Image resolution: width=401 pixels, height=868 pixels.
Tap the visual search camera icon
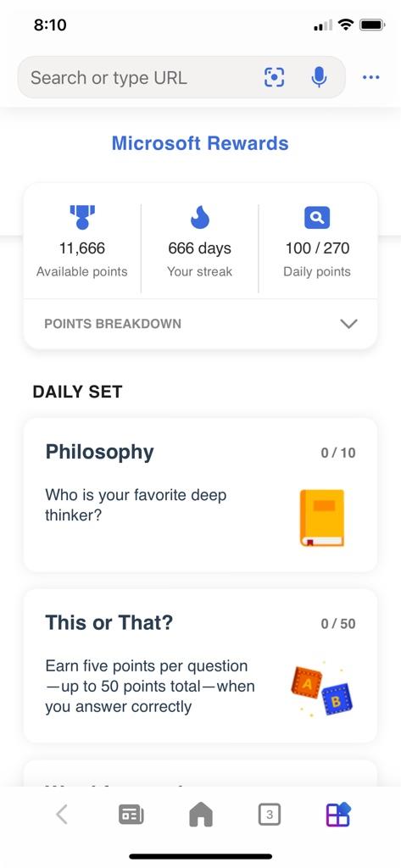pos(274,77)
